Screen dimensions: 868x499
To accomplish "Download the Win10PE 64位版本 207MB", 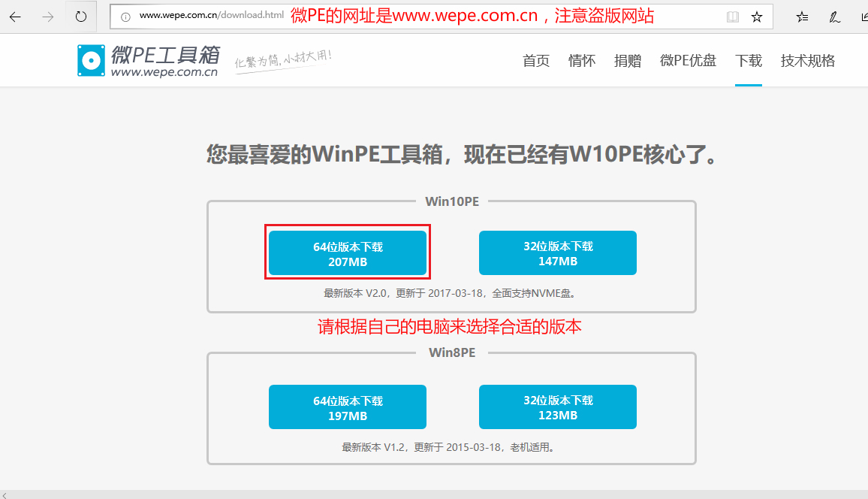I will (x=347, y=253).
